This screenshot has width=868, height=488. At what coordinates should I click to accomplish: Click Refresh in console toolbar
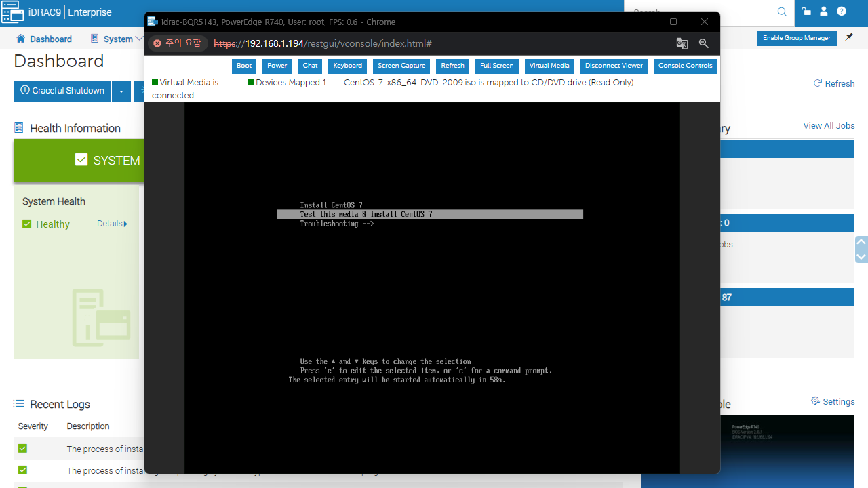tap(452, 66)
